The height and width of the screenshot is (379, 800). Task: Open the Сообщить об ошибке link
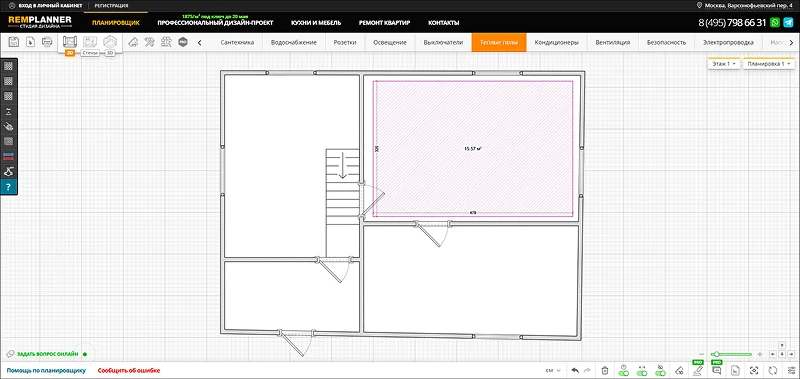(x=129, y=371)
